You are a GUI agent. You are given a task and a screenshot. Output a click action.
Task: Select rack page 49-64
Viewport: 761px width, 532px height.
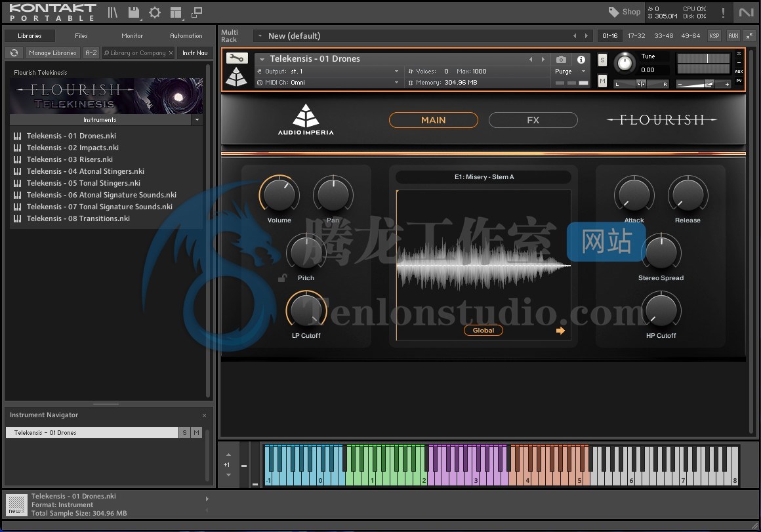click(691, 36)
